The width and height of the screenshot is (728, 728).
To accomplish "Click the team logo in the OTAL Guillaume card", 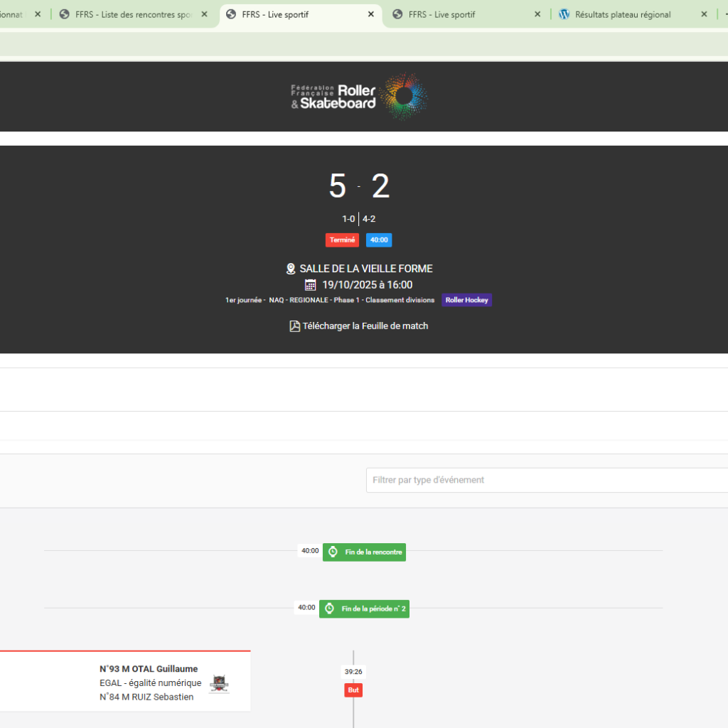I will click(219, 684).
